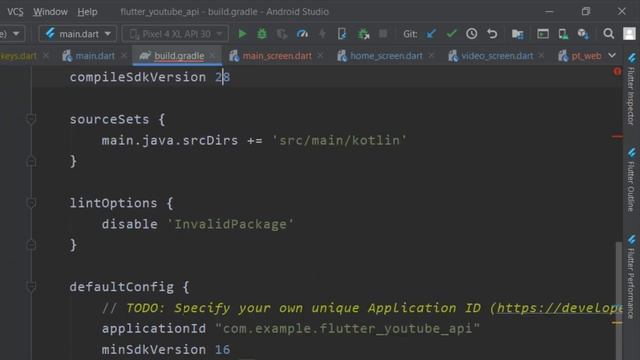Viewport: 640px width, 360px height.
Task: Open Flutter Inspector side panel
Action: (631, 89)
